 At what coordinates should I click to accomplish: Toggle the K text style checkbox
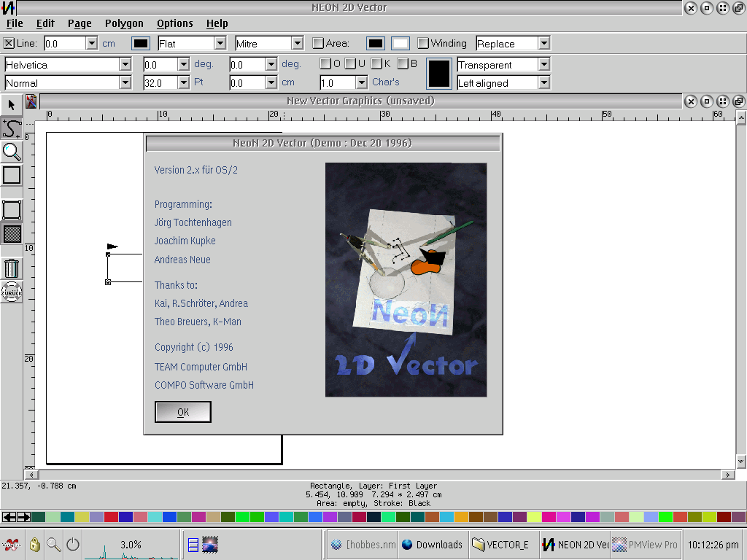(x=376, y=64)
